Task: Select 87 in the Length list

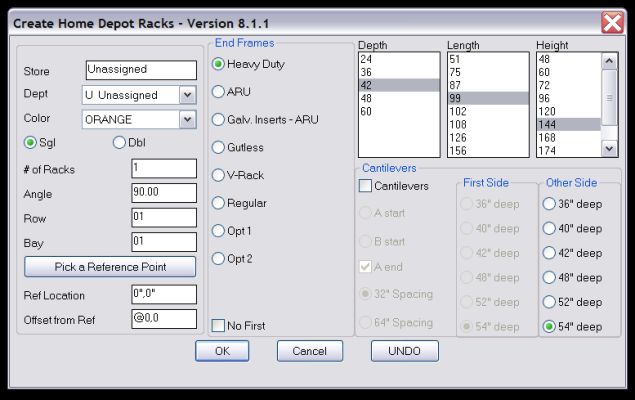Action: (488, 85)
